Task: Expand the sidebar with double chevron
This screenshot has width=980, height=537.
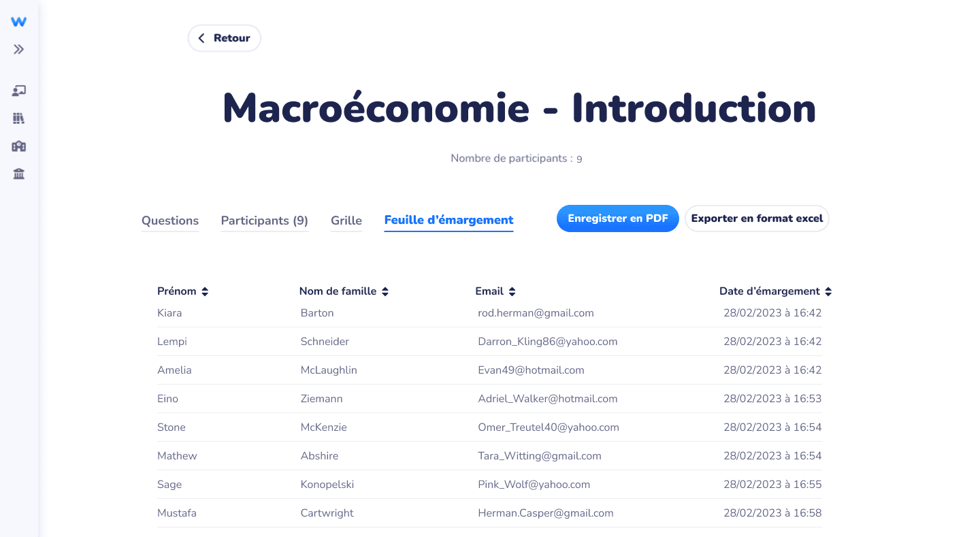Action: (19, 50)
